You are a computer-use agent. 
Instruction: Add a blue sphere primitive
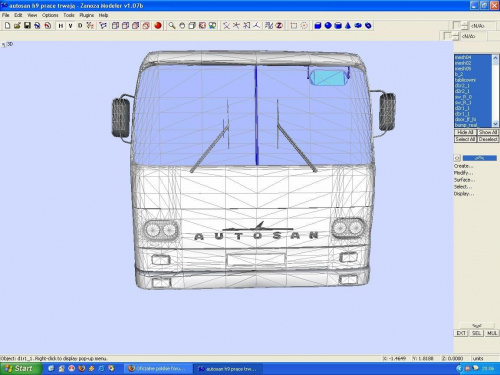pos(328,26)
